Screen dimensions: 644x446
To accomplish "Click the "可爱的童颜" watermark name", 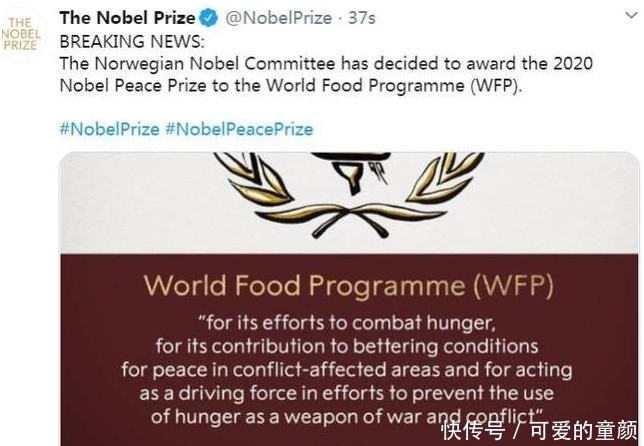I will click(583, 431).
